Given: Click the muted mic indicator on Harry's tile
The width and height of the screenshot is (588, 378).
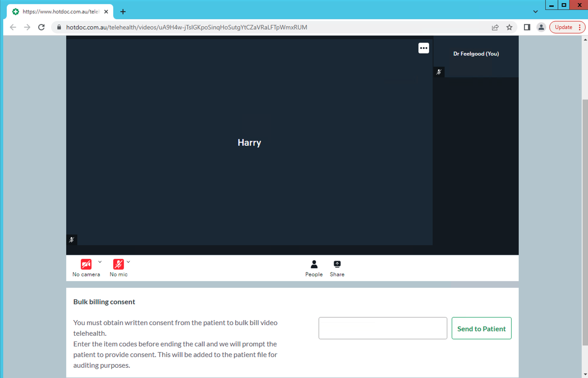Looking at the screenshot, I should pos(71,239).
